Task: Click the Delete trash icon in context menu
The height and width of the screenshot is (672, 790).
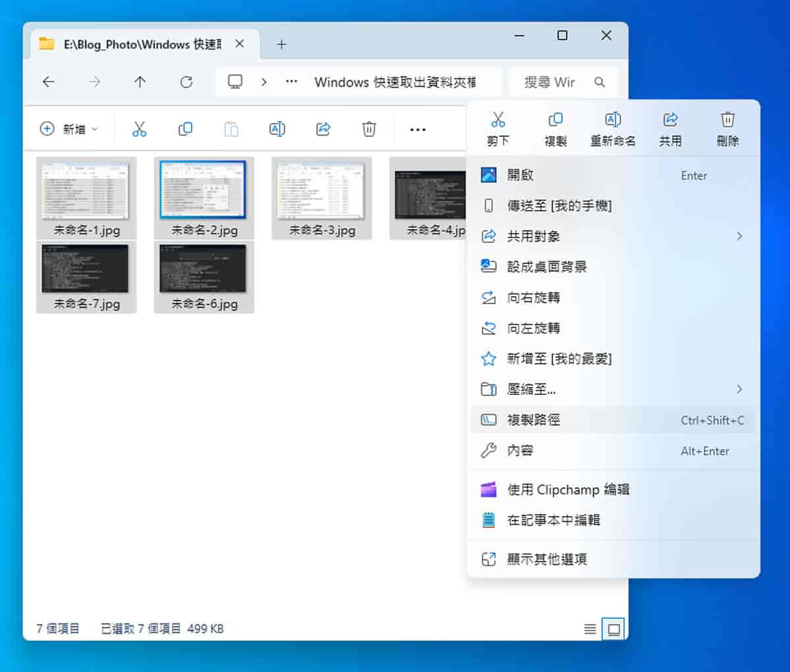Action: 727,120
